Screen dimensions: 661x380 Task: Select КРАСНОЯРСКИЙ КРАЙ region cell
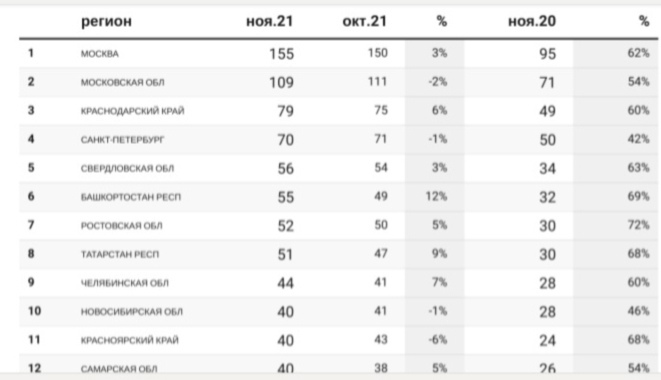tap(130, 340)
